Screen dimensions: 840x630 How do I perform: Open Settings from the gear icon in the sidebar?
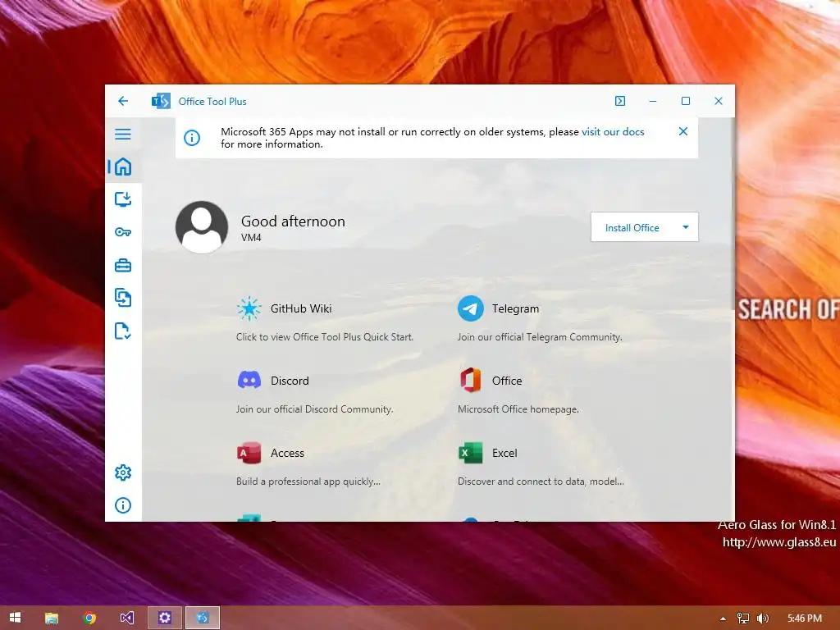[x=123, y=472]
